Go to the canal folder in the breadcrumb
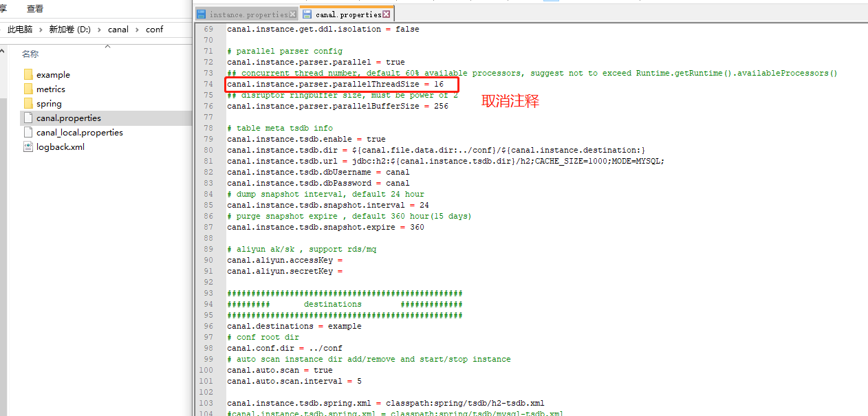Viewport: 868px width, 416px height. 118,30
